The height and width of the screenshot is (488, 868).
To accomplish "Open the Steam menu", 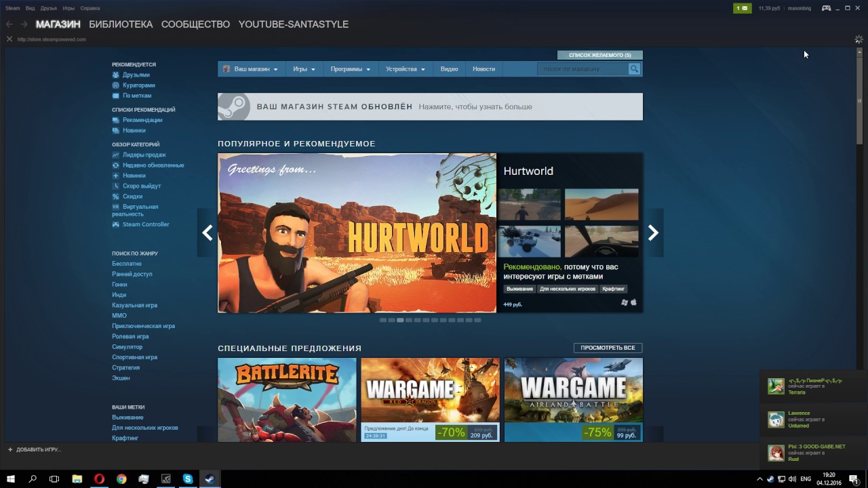I will point(13,8).
